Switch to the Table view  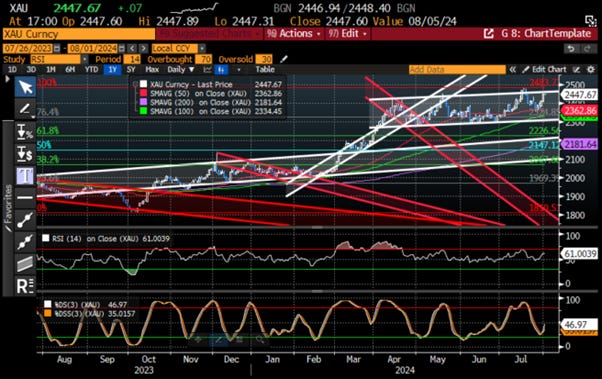(x=265, y=70)
